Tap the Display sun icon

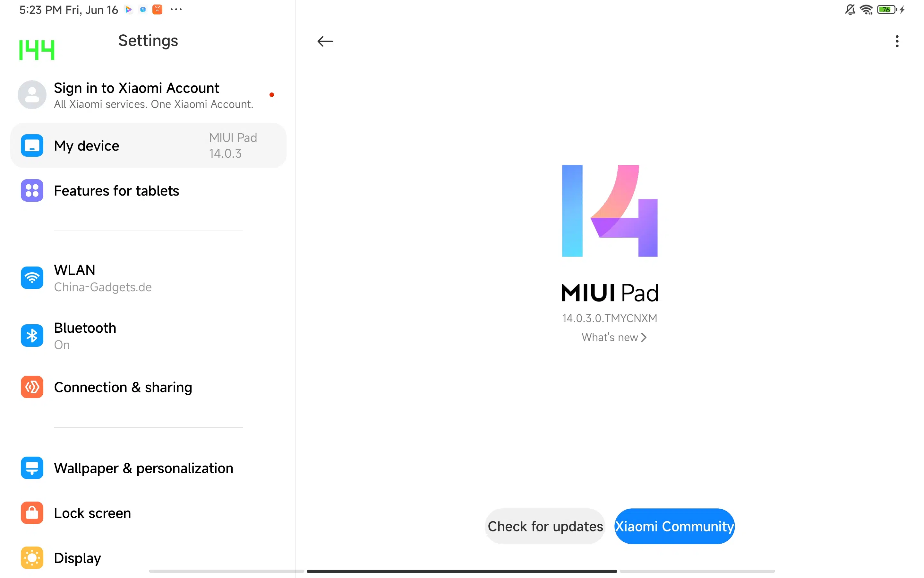pos(32,558)
